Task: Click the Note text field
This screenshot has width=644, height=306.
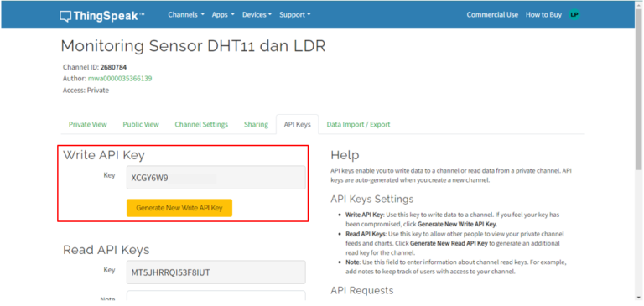Action: (x=216, y=296)
